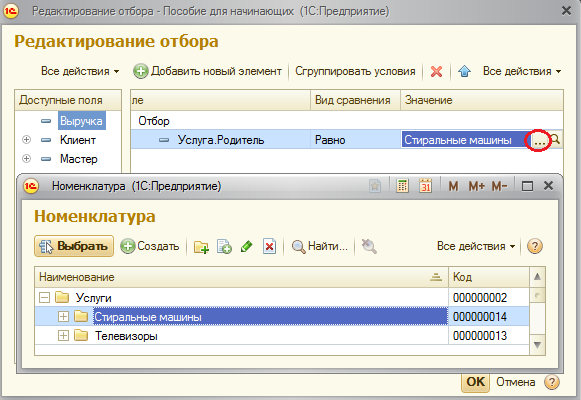Screen dimensions: 581x400
Task: Click 'Сгруппировать условия' button
Action: click(355, 71)
